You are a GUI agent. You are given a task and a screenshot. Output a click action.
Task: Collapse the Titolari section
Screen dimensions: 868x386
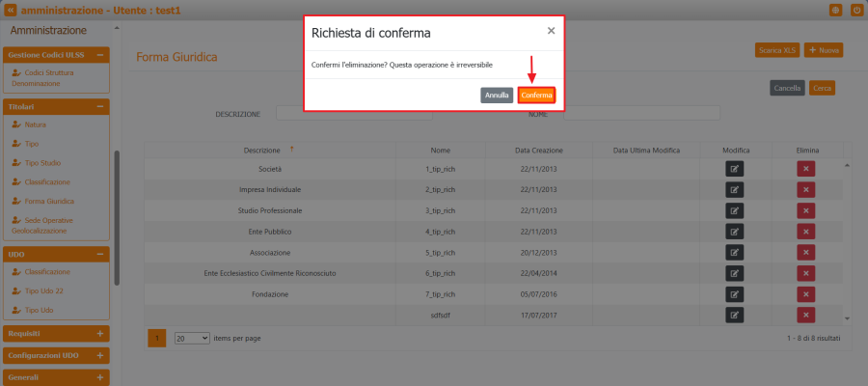click(100, 106)
